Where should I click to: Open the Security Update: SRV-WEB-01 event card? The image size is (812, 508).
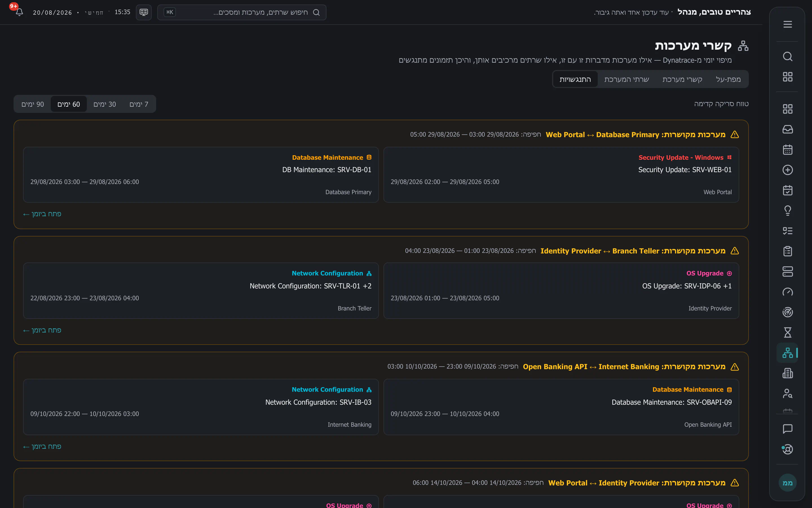point(561,175)
